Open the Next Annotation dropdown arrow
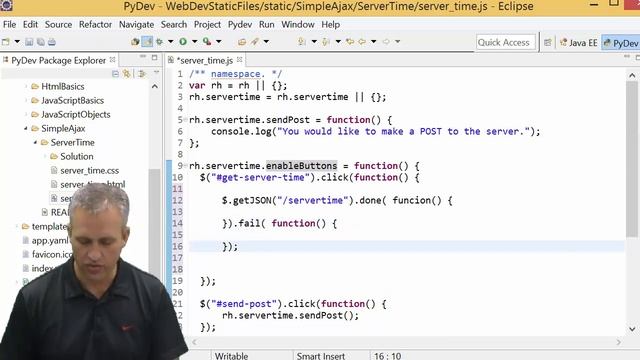640x360 pixels. (x=314, y=42)
